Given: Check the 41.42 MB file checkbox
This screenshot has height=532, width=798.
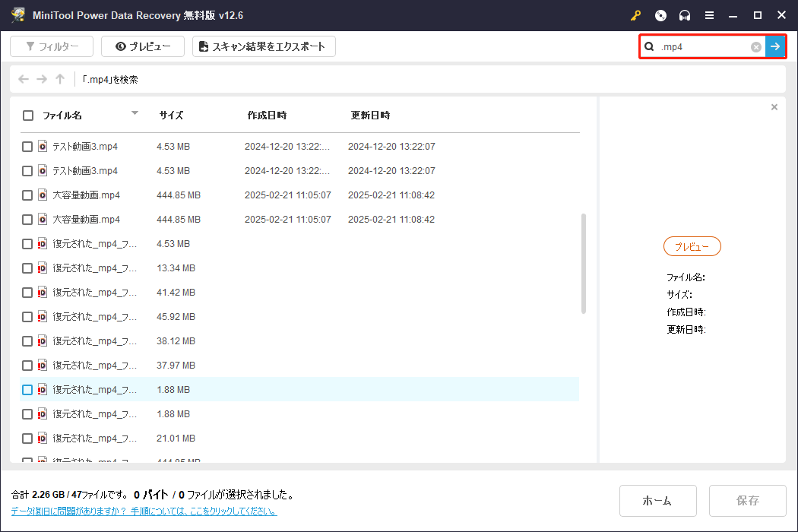Looking at the screenshot, I should click(27, 293).
